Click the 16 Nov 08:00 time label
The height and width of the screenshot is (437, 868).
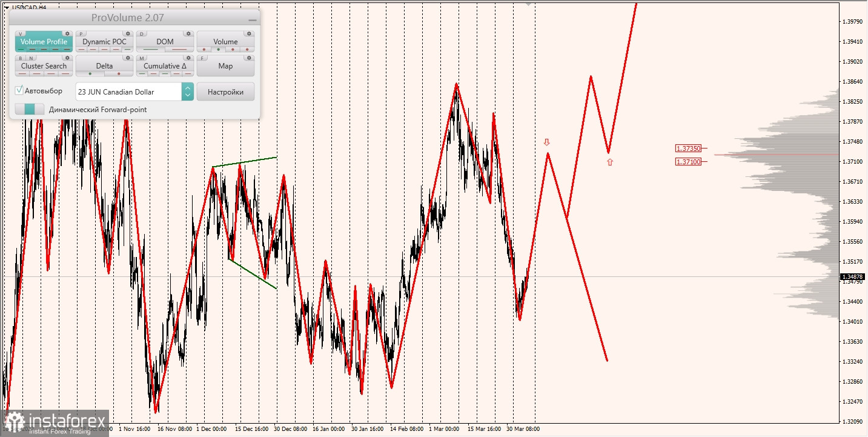[x=176, y=429]
